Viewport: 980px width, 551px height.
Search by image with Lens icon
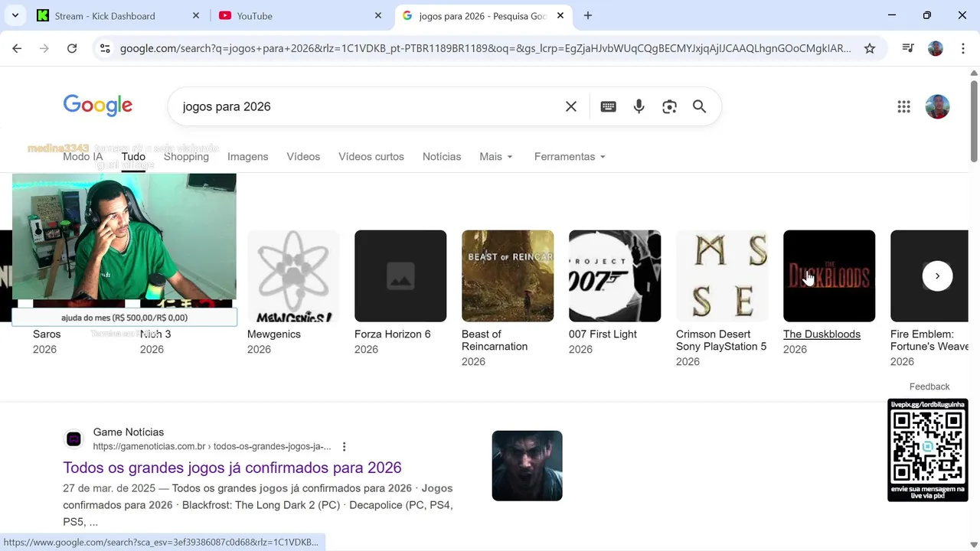point(670,106)
